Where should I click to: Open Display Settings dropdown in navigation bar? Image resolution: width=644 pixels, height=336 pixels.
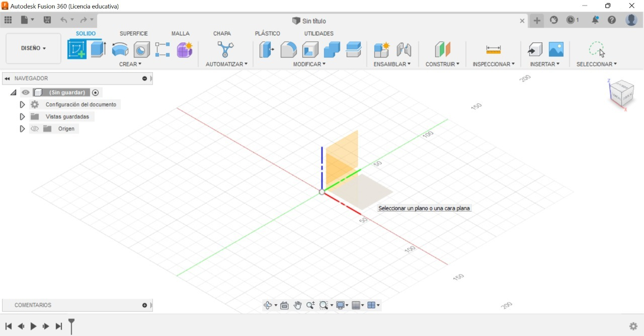343,305
